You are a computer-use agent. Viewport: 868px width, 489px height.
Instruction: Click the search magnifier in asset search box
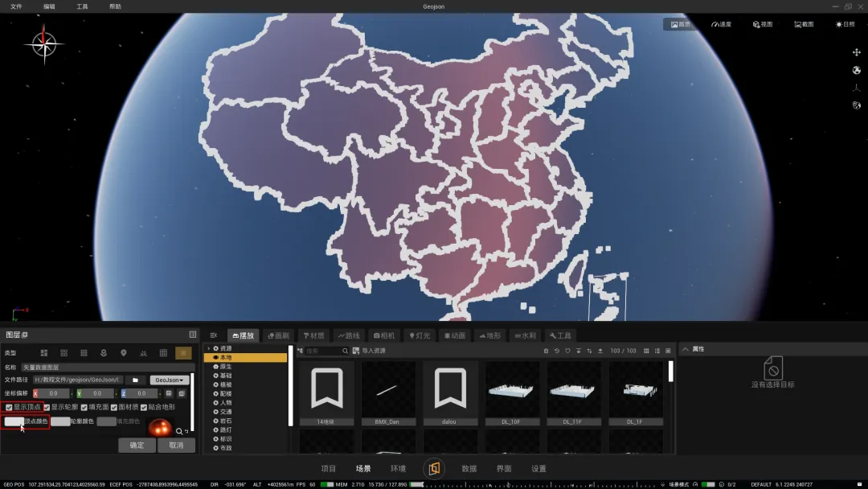click(345, 351)
